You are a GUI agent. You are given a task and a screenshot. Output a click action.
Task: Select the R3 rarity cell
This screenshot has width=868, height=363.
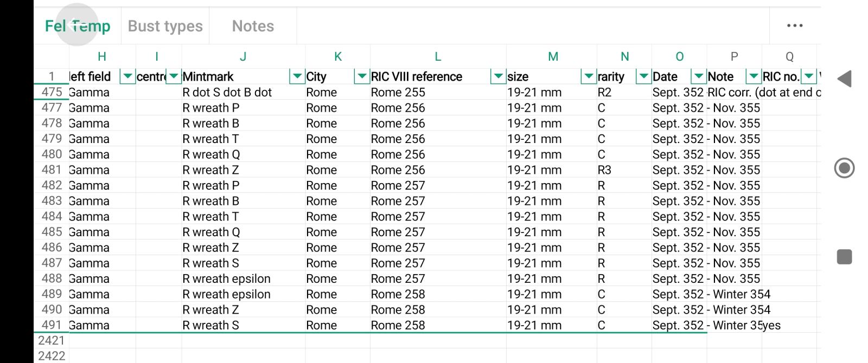624,170
